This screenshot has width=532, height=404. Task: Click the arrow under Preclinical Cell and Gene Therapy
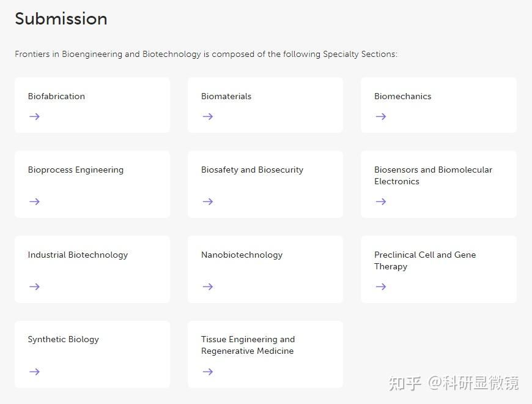[x=381, y=286]
